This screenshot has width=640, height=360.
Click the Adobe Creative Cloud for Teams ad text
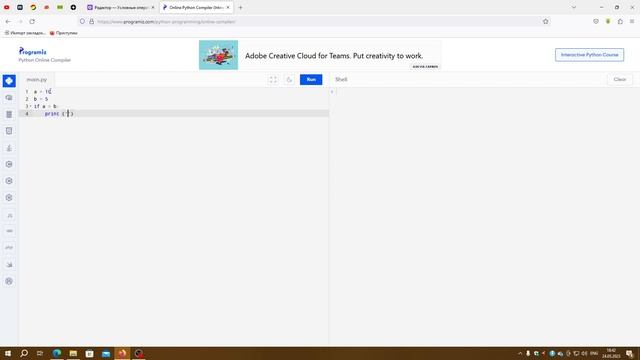coord(334,56)
